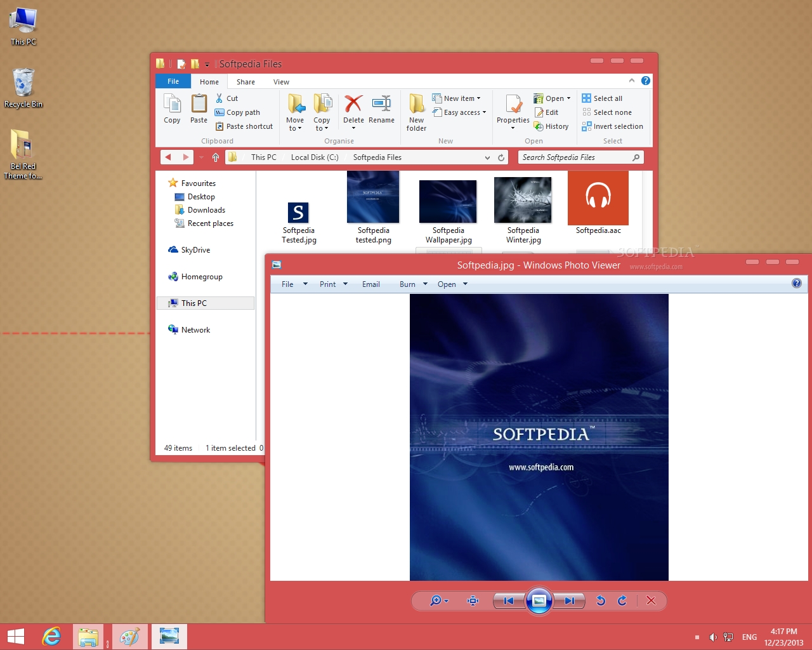Screen dimensions: 812x650
Task: Click the Windows Start button
Action: coord(15,637)
